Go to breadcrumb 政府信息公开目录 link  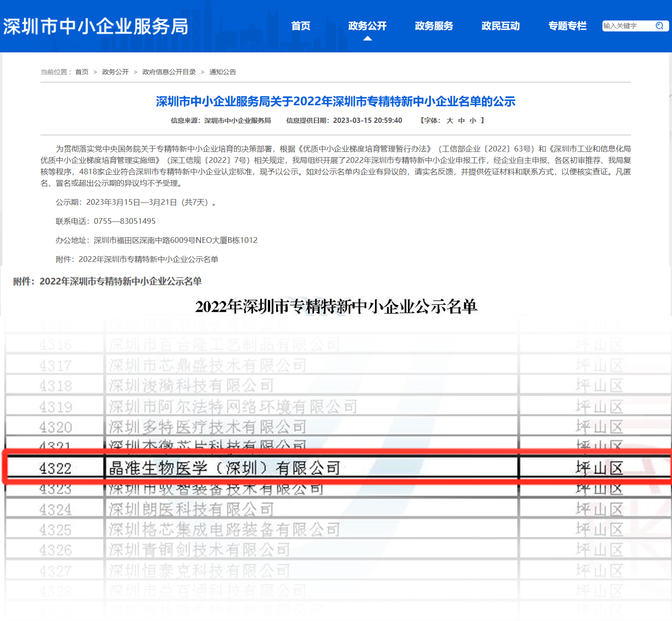coord(169,72)
